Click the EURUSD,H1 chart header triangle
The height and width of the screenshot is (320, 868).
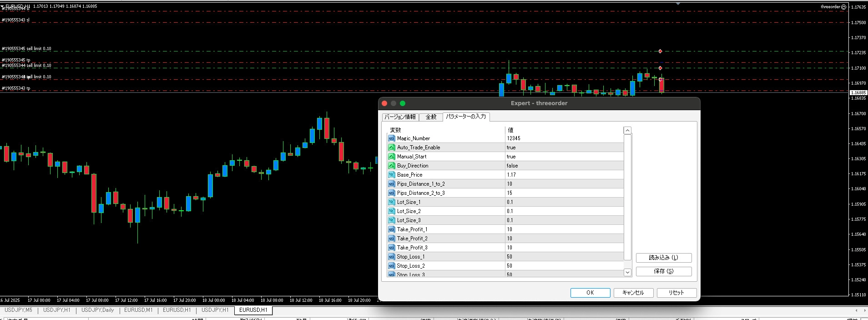3,6
